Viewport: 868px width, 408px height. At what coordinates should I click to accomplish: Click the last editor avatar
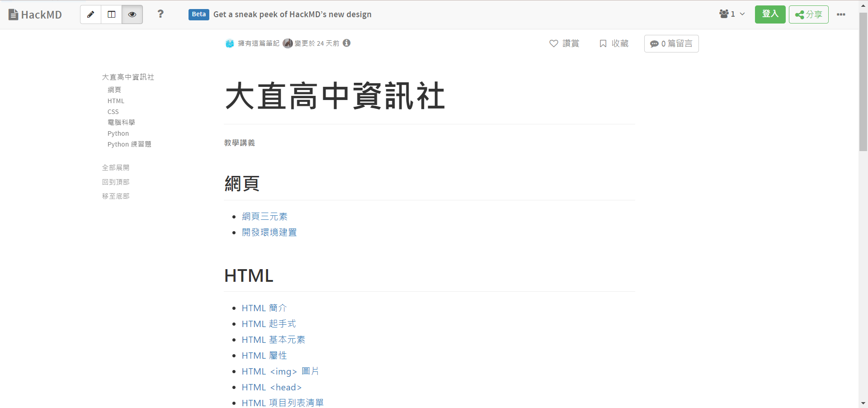click(x=288, y=43)
